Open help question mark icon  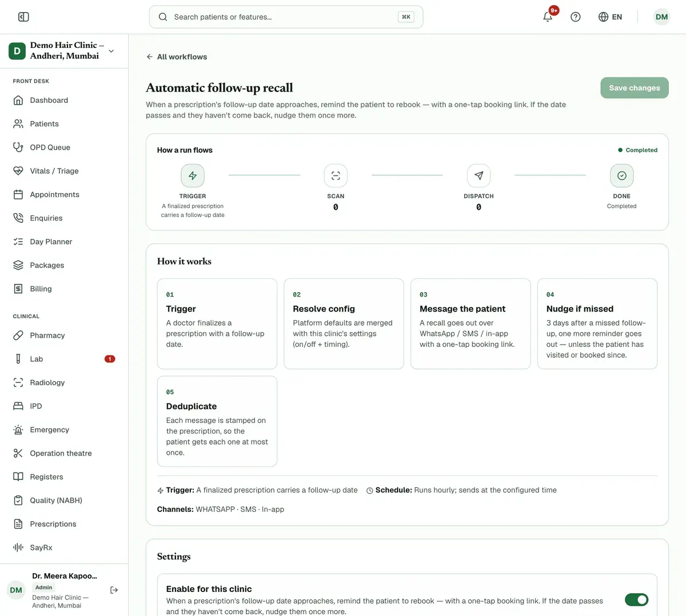(x=576, y=17)
